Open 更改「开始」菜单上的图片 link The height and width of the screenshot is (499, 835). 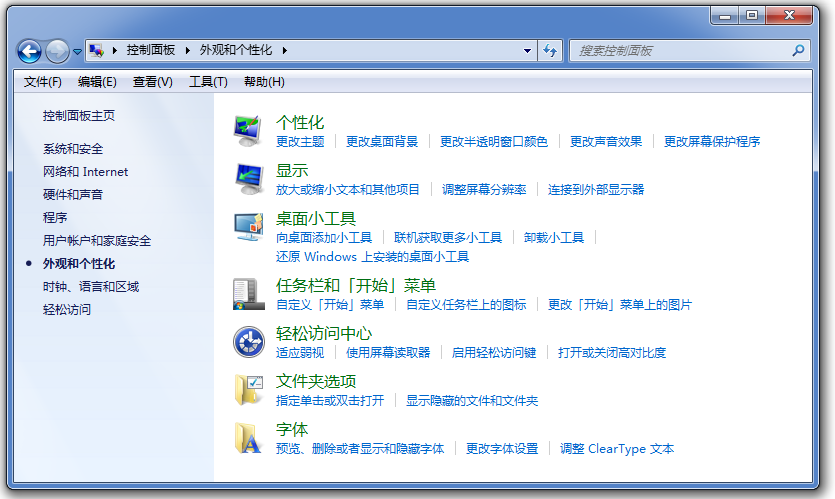(620, 305)
